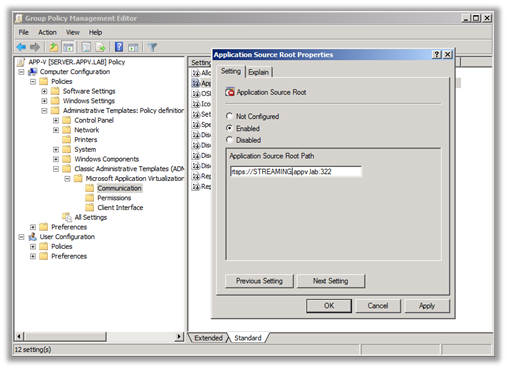Select the Enabled radio button

coord(229,128)
